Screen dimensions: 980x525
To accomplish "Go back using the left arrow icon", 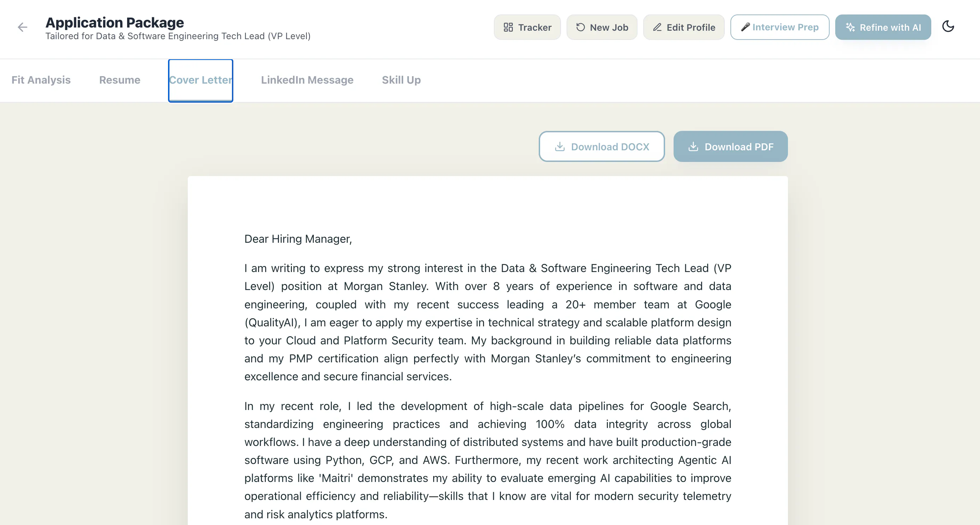I will tap(23, 27).
